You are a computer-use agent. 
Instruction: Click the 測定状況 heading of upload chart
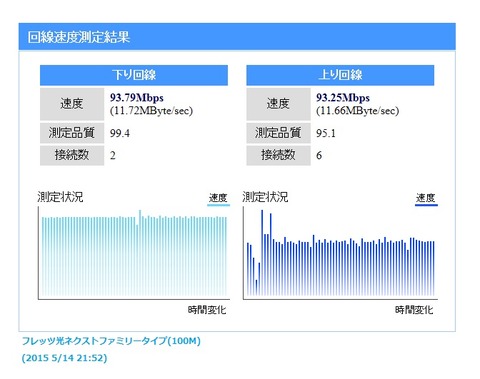tap(265, 197)
